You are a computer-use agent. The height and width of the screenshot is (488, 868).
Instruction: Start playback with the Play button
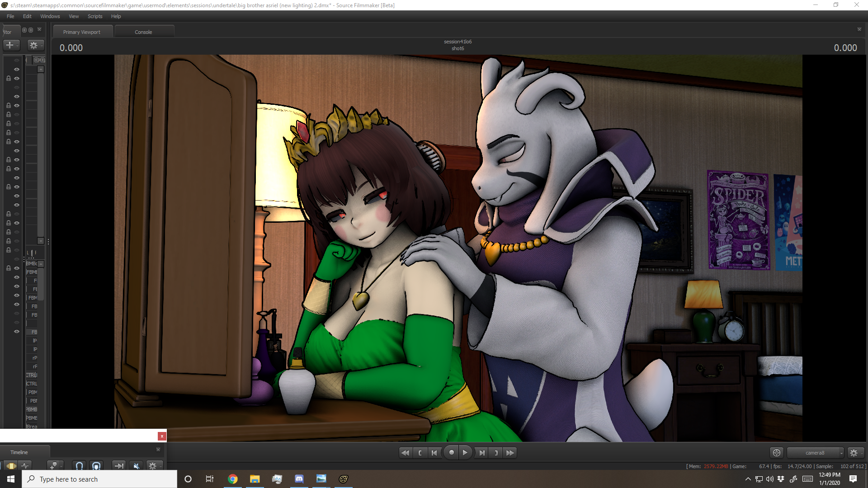tap(465, 453)
